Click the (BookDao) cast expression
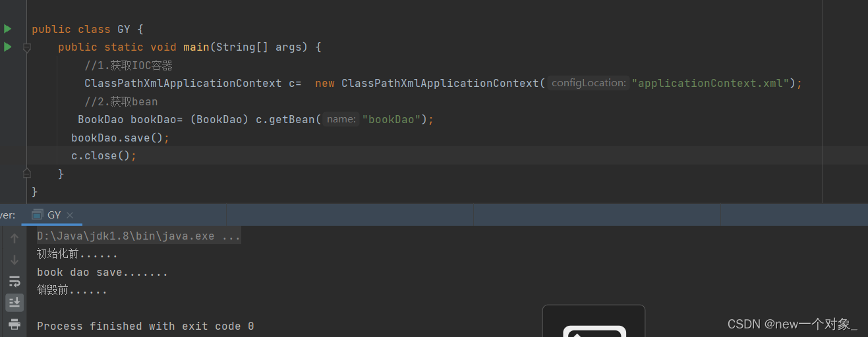This screenshot has width=868, height=337. tap(219, 119)
